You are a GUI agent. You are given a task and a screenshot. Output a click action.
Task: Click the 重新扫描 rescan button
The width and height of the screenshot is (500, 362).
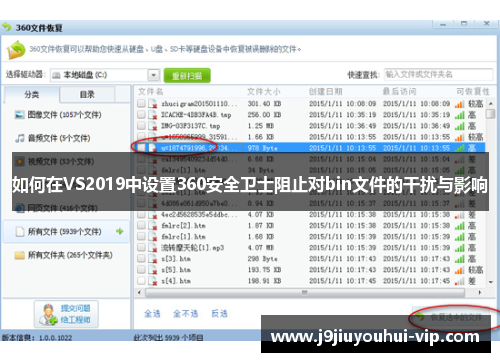[x=187, y=76]
